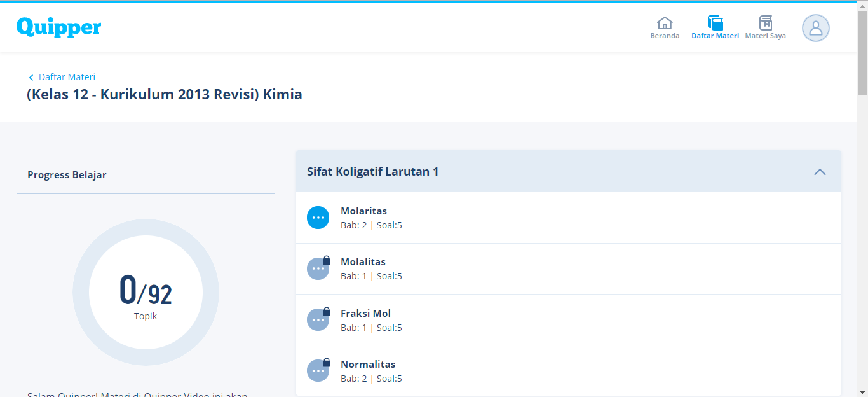Click the locked Molalitas topic icon
The image size is (868, 397).
[318, 268]
